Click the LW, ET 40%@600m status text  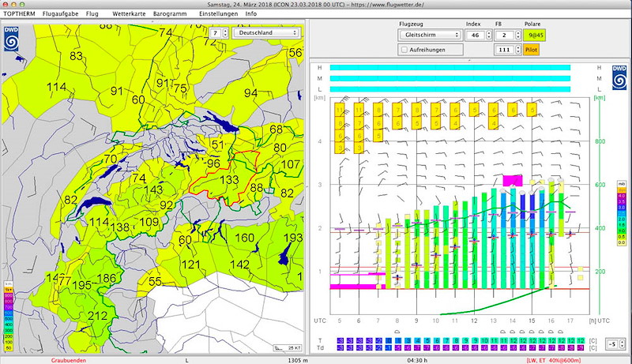click(x=554, y=360)
